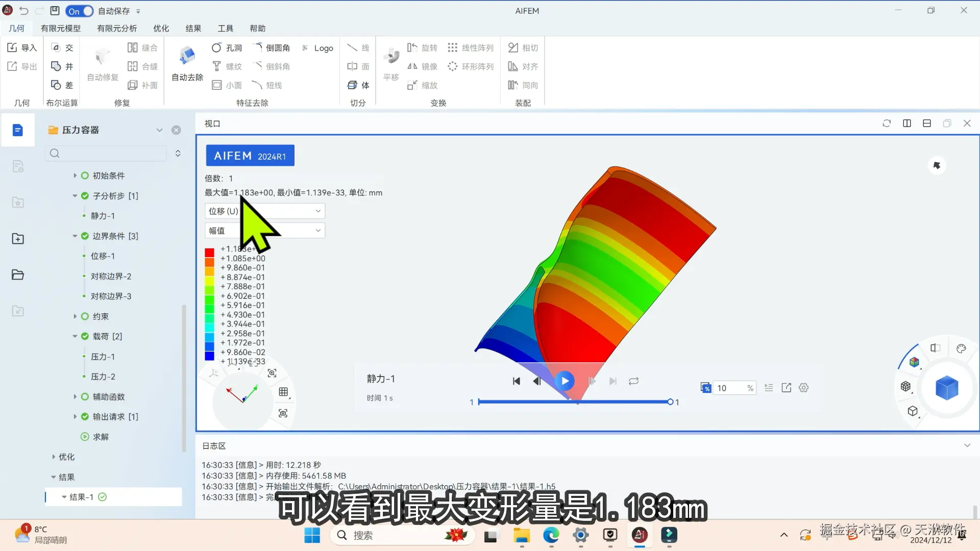The height and width of the screenshot is (551, 980).
Task: Click the 求解 solve item
Action: coord(101,437)
